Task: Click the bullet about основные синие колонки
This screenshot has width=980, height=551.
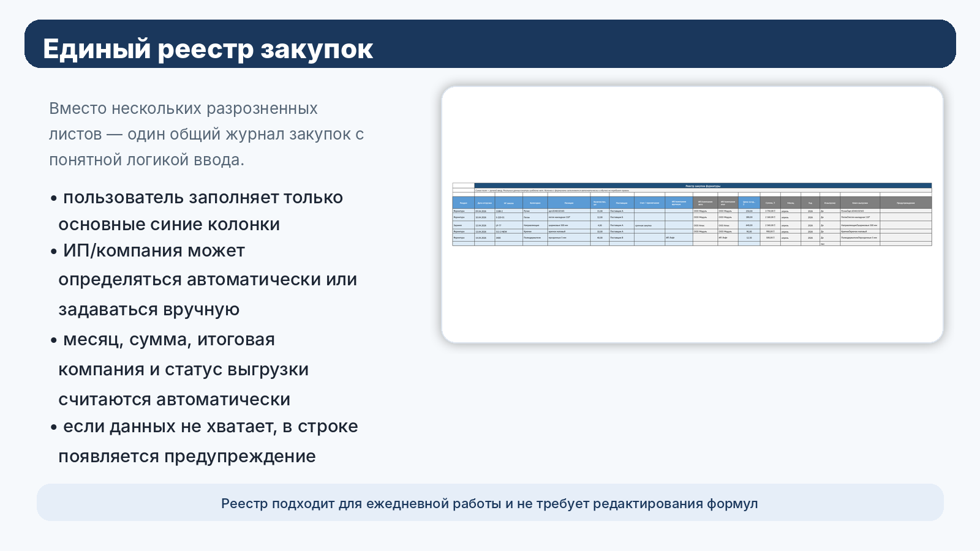Action: [197, 211]
